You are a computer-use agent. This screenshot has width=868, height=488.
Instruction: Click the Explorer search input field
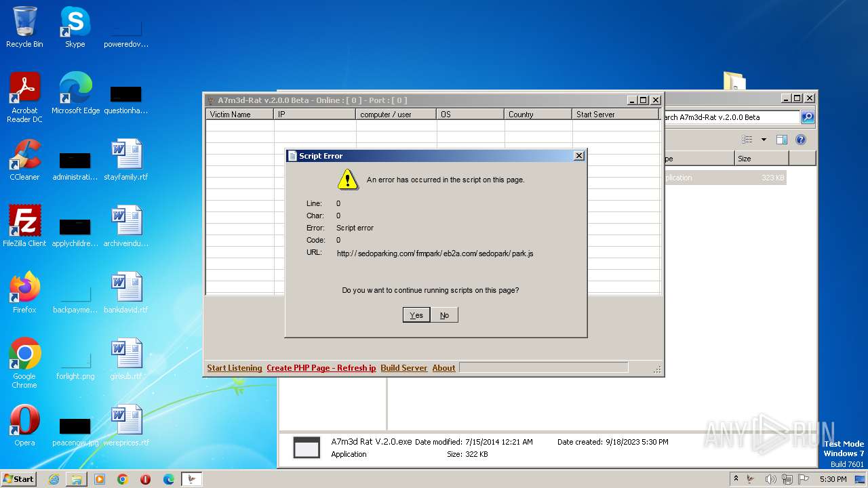[732, 117]
